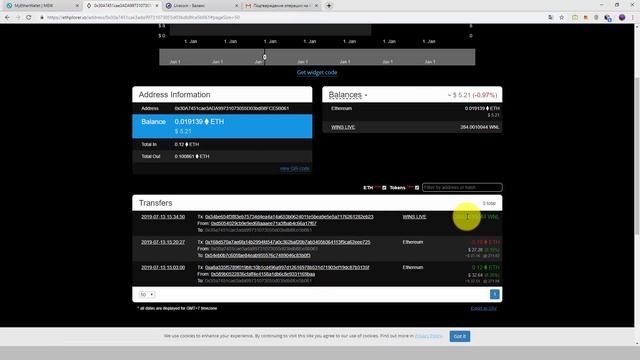Click Got it cookie button
Screen dimensions: 640x360
point(460,336)
